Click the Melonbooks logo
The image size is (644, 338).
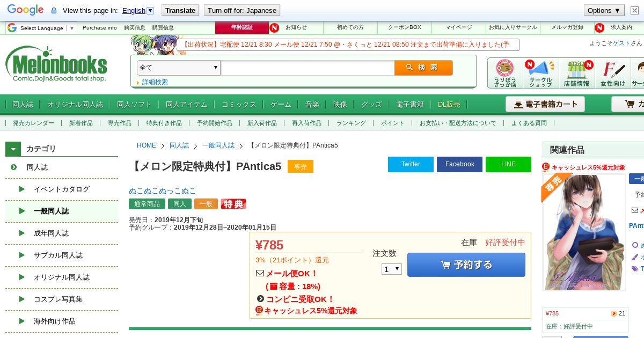pos(56,64)
